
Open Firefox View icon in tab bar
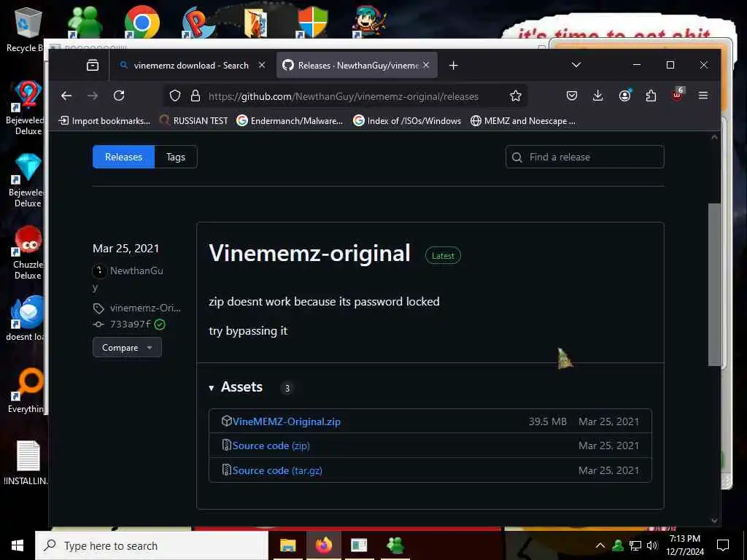click(x=93, y=65)
